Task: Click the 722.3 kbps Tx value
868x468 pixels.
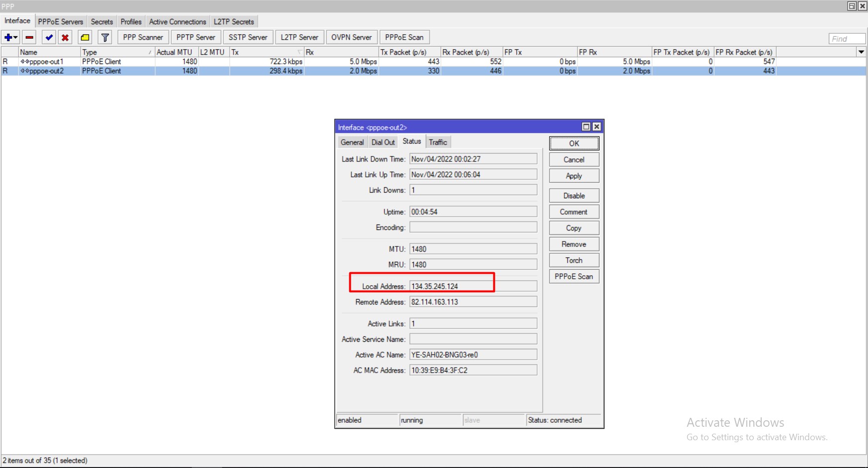Action: (x=286, y=62)
